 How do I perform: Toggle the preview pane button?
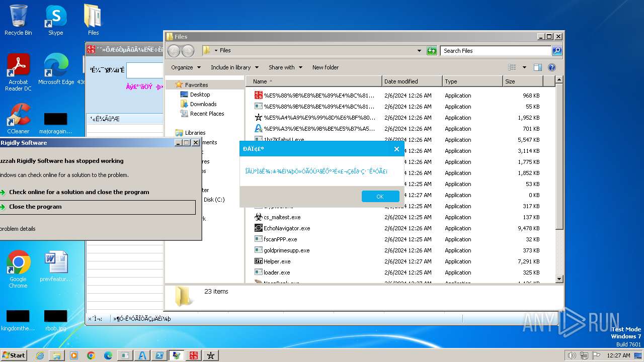click(538, 67)
